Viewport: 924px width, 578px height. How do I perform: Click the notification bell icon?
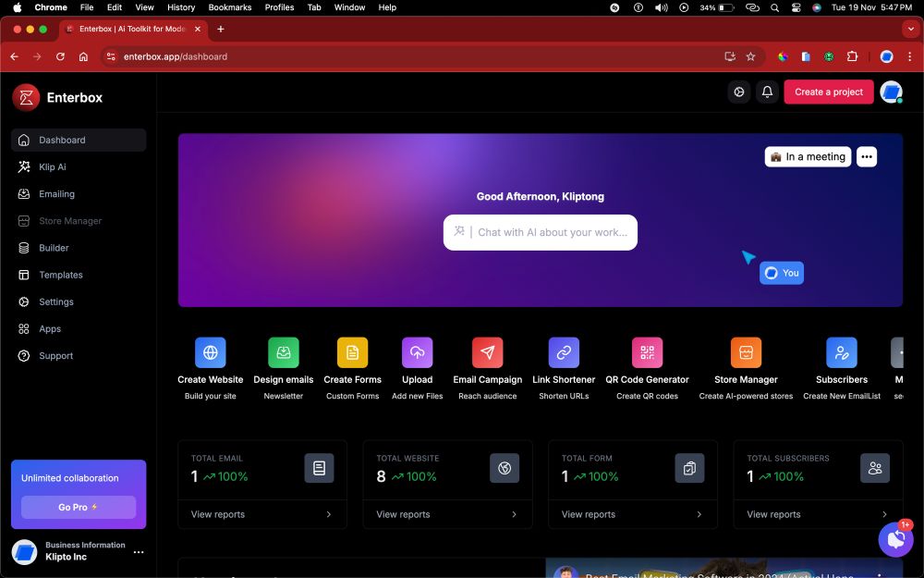pyautogui.click(x=767, y=92)
